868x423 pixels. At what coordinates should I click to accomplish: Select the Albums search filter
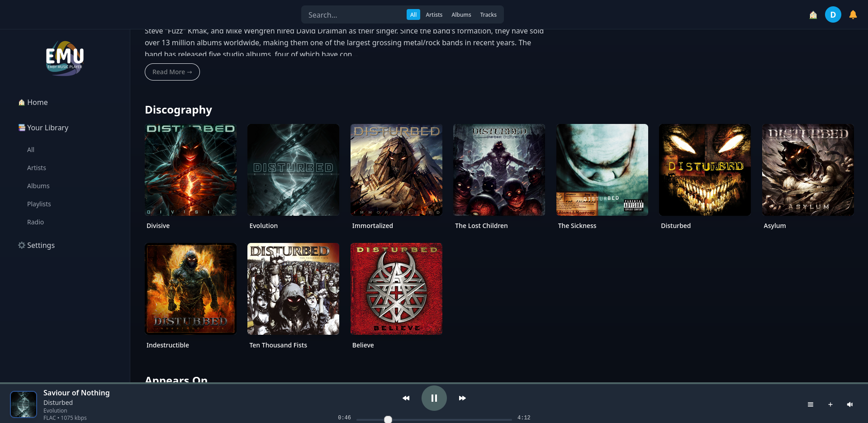tap(461, 14)
